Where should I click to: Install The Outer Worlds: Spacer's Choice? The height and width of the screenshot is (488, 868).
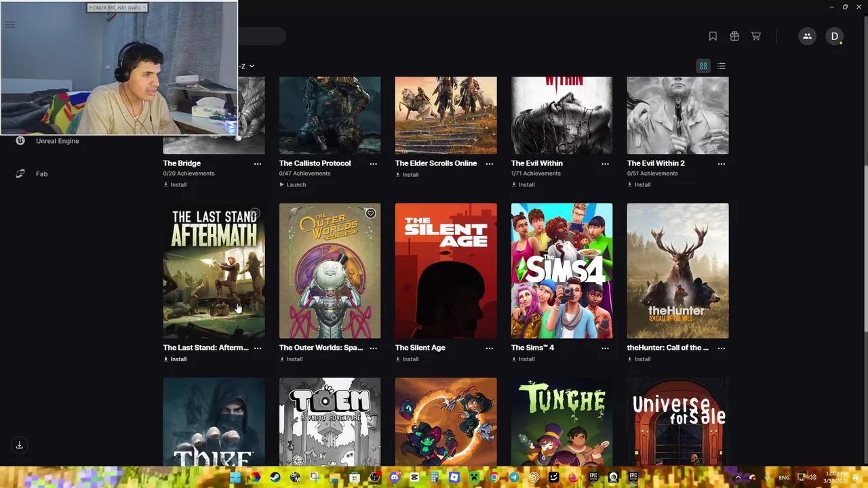pos(291,359)
